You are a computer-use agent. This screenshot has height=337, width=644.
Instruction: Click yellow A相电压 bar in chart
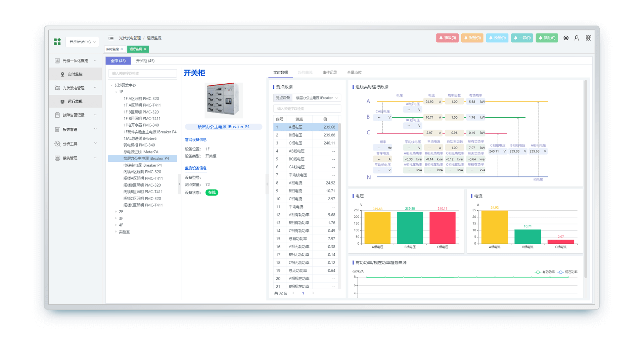[377, 228]
